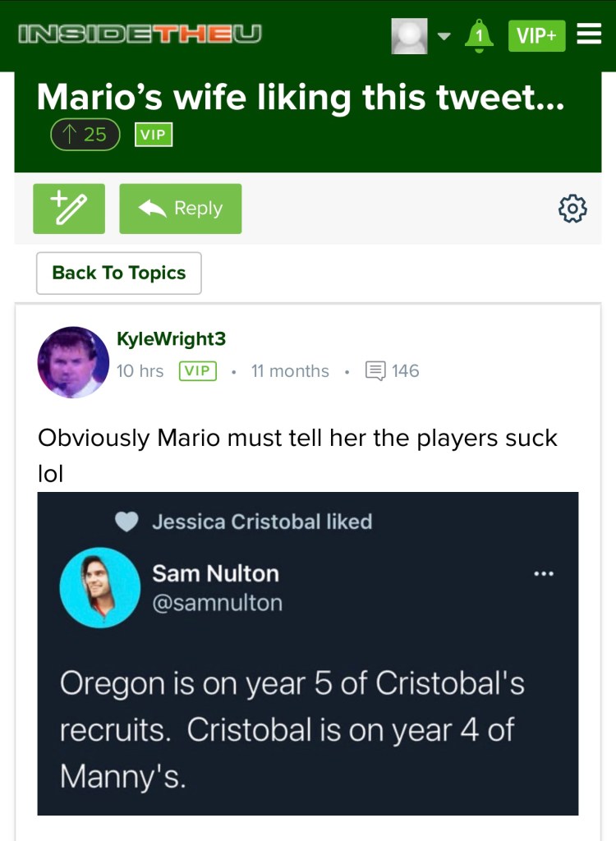Open the notifications bell

click(x=479, y=34)
